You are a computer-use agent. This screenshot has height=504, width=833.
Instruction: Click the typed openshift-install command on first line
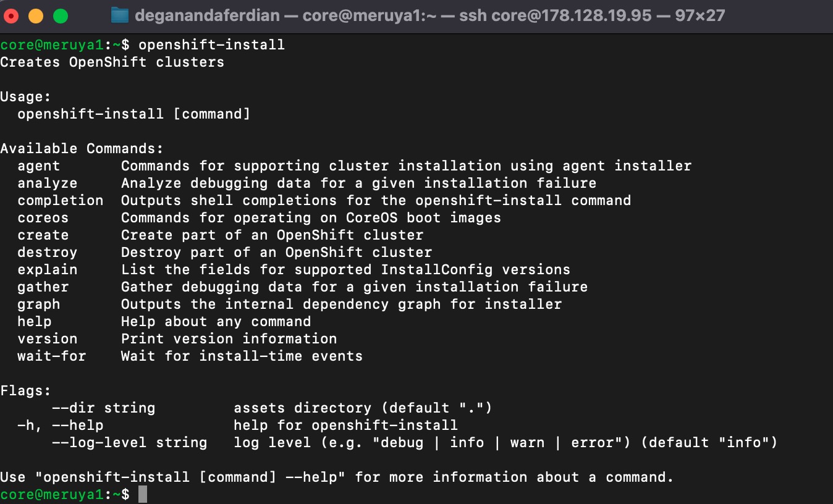(x=211, y=44)
